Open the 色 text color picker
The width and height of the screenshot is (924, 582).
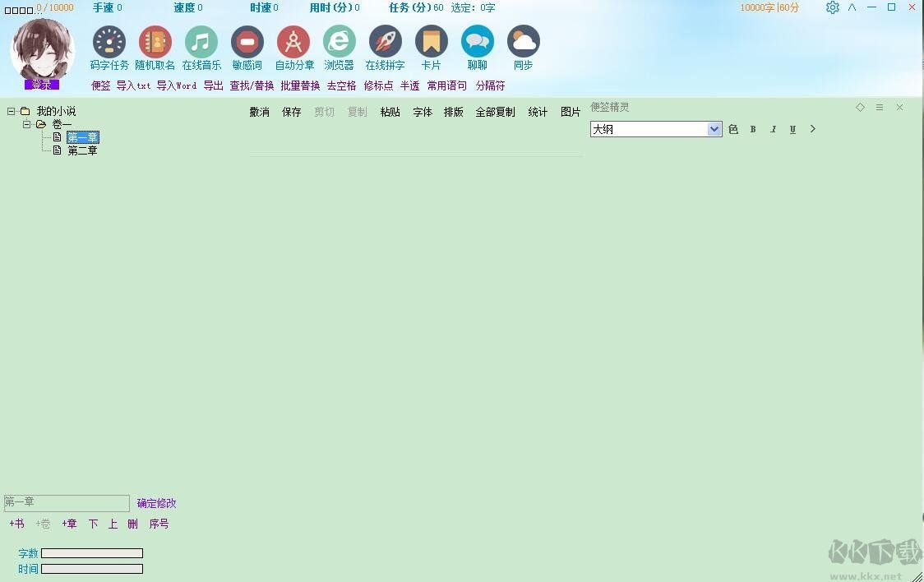click(x=732, y=129)
